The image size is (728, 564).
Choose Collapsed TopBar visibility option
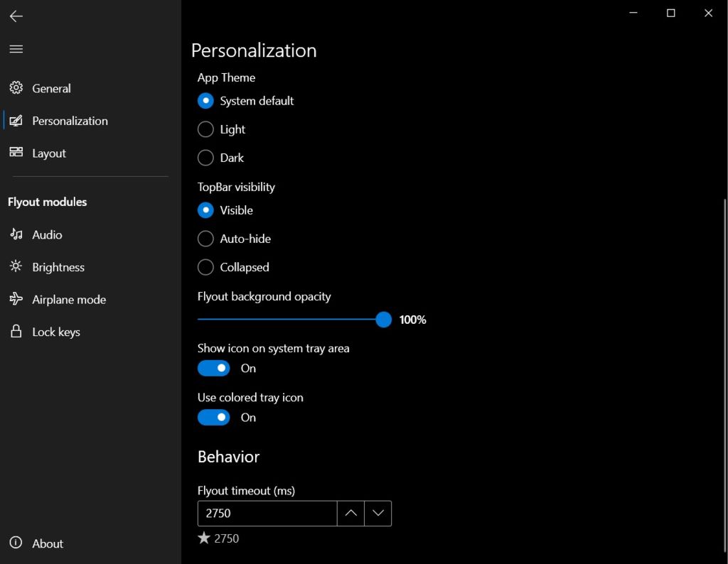205,267
